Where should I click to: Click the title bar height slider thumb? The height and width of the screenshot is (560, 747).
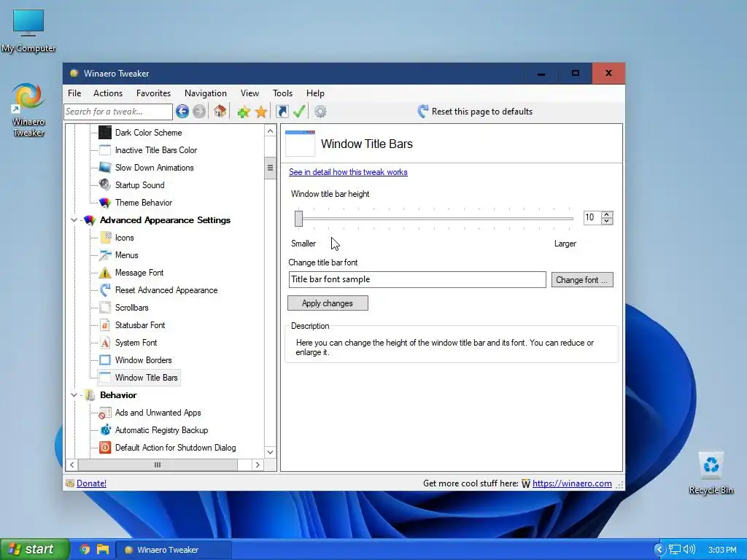coord(298,219)
